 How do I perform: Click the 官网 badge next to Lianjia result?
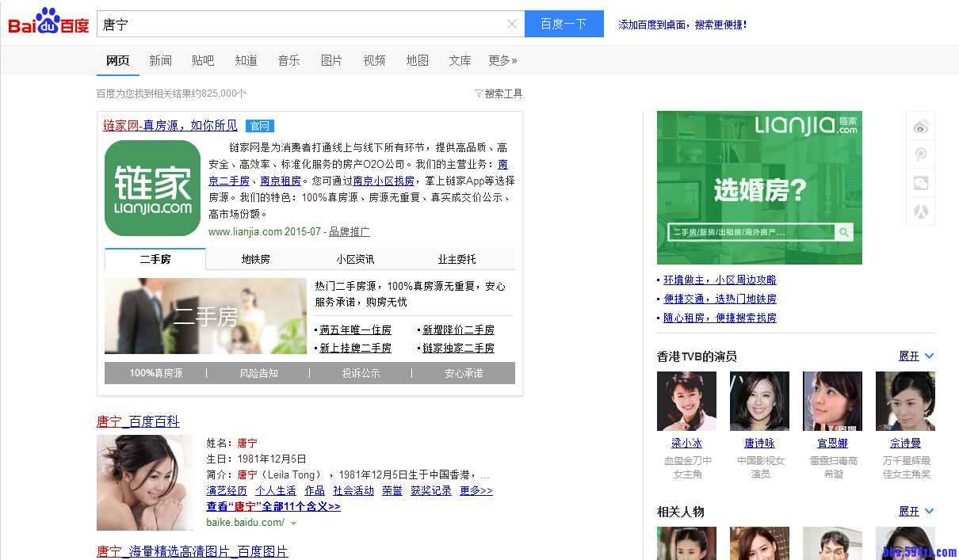pyautogui.click(x=259, y=126)
